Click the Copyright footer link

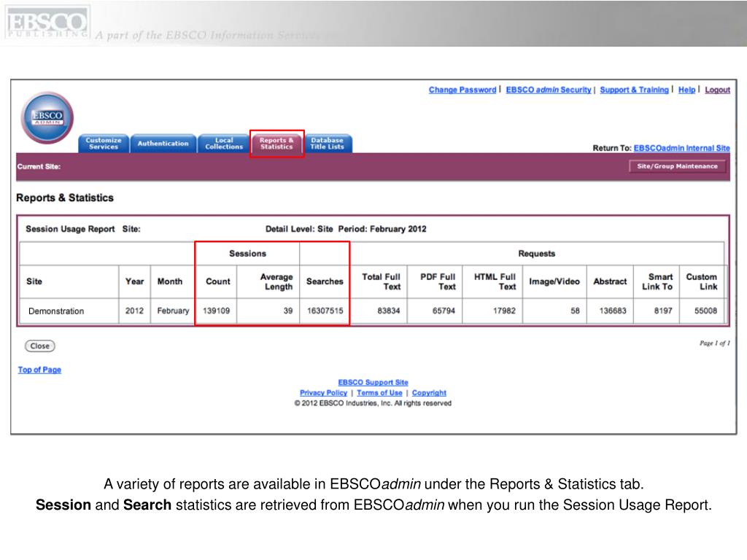click(x=429, y=393)
